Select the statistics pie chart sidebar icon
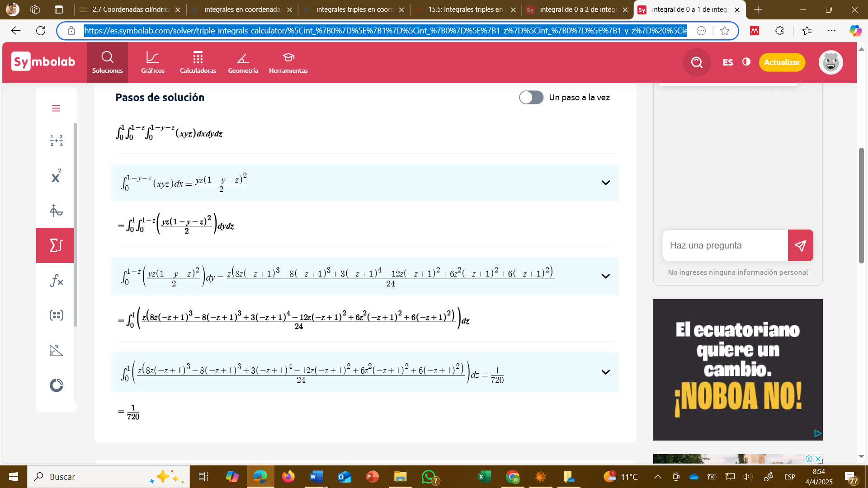Viewport: 868px width, 488px height. tap(56, 385)
